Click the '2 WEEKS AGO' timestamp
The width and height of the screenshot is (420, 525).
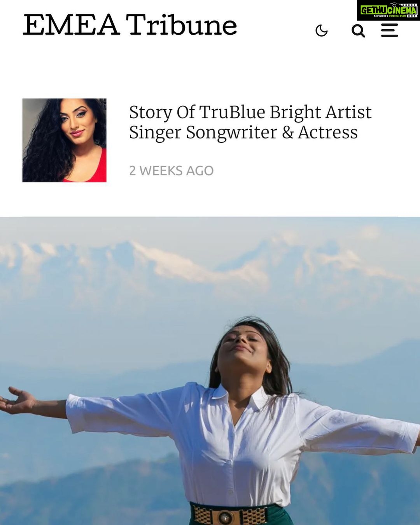pyautogui.click(x=171, y=170)
